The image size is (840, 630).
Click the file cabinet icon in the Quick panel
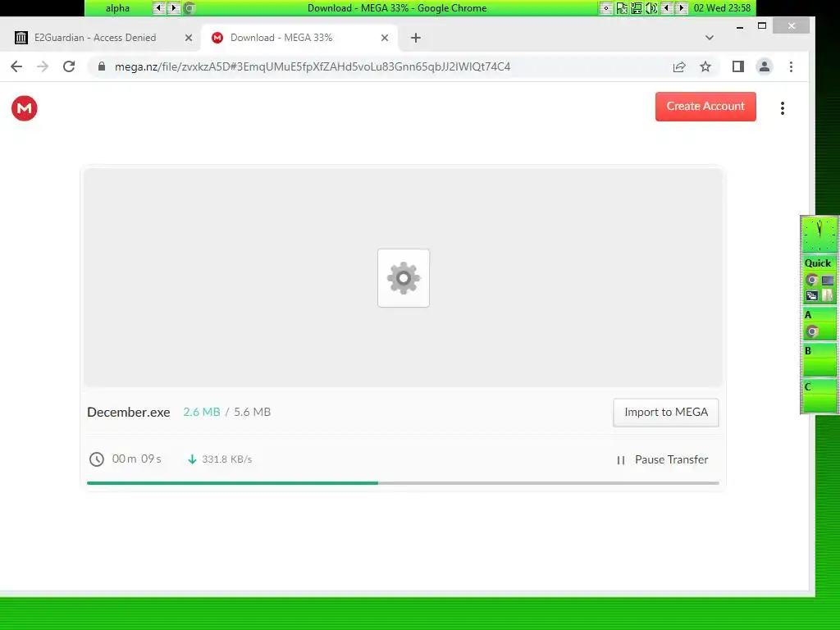[828, 295]
